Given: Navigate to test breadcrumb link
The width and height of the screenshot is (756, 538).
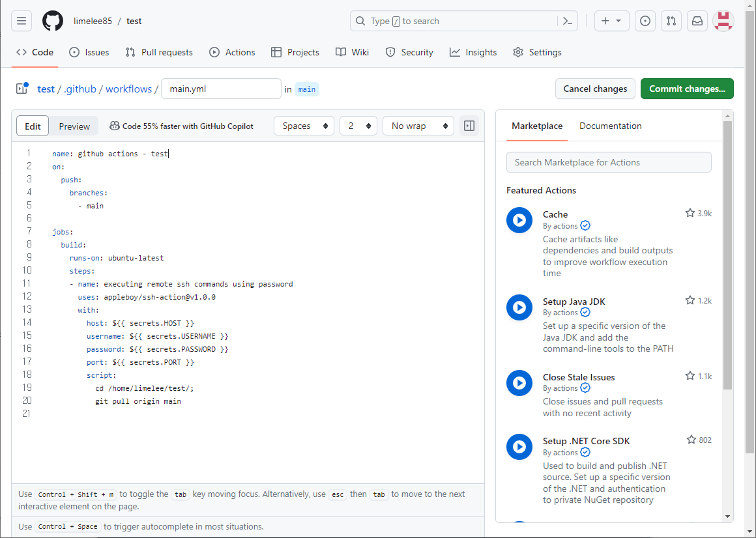Looking at the screenshot, I should click(x=46, y=89).
